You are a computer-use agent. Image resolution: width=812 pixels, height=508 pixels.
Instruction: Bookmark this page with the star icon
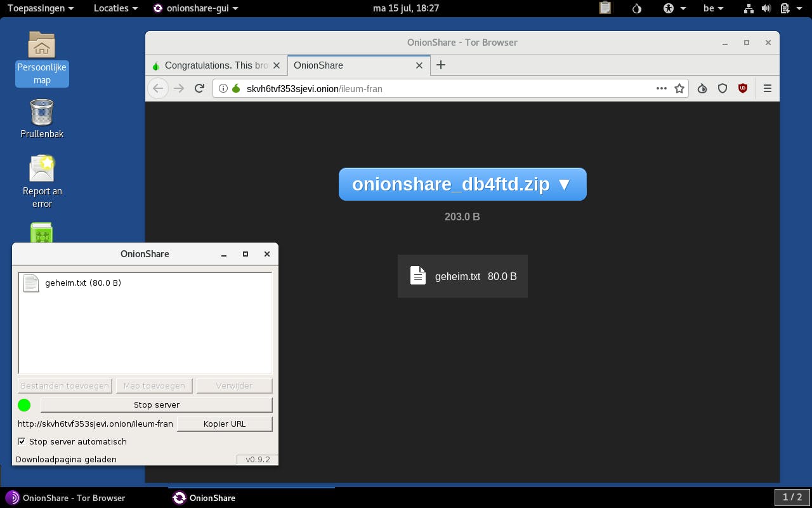click(x=679, y=89)
